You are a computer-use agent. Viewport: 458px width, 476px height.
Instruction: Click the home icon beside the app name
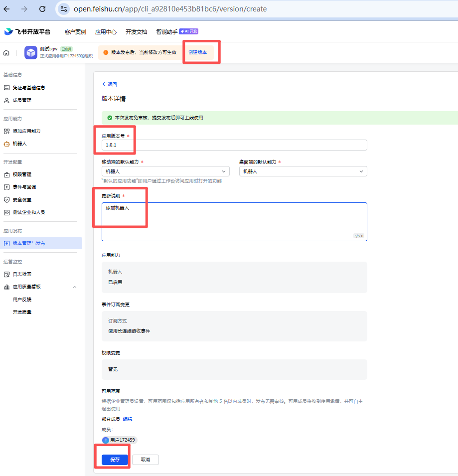(x=6, y=52)
